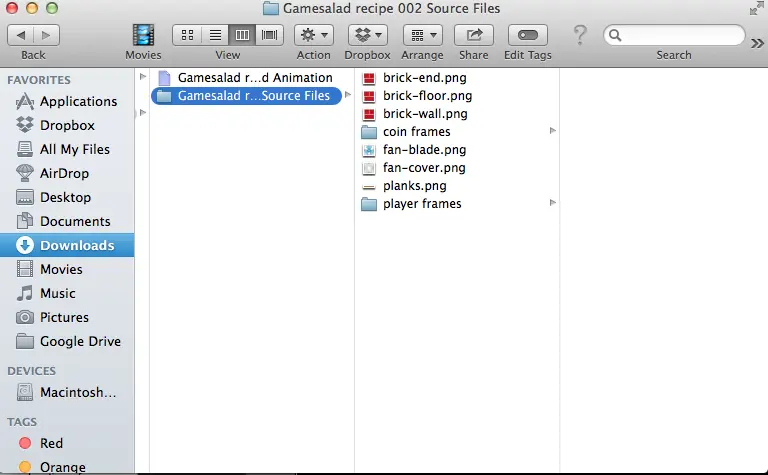Open the Dropbox toolbar menu

(367, 35)
